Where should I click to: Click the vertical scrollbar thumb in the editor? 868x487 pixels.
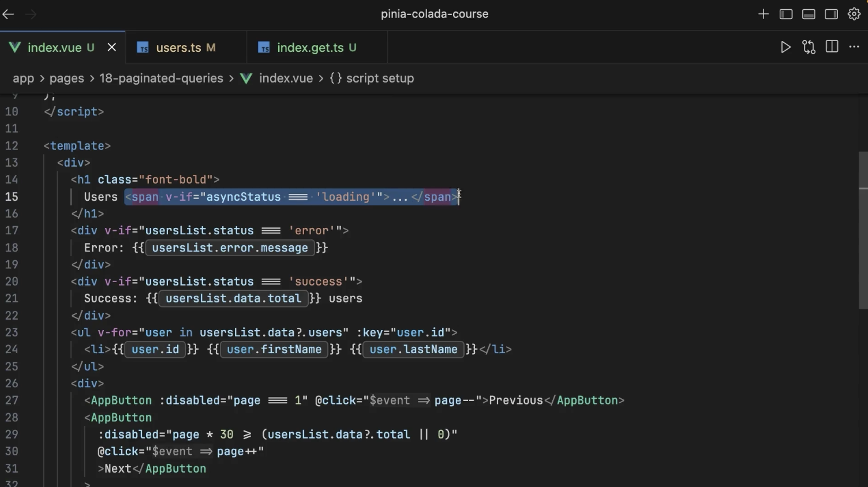click(863, 231)
